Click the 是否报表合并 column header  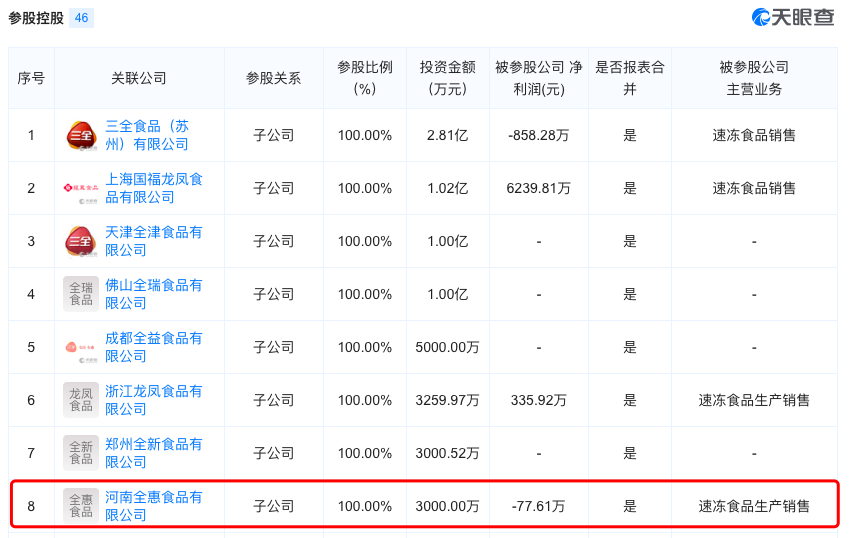[630, 78]
